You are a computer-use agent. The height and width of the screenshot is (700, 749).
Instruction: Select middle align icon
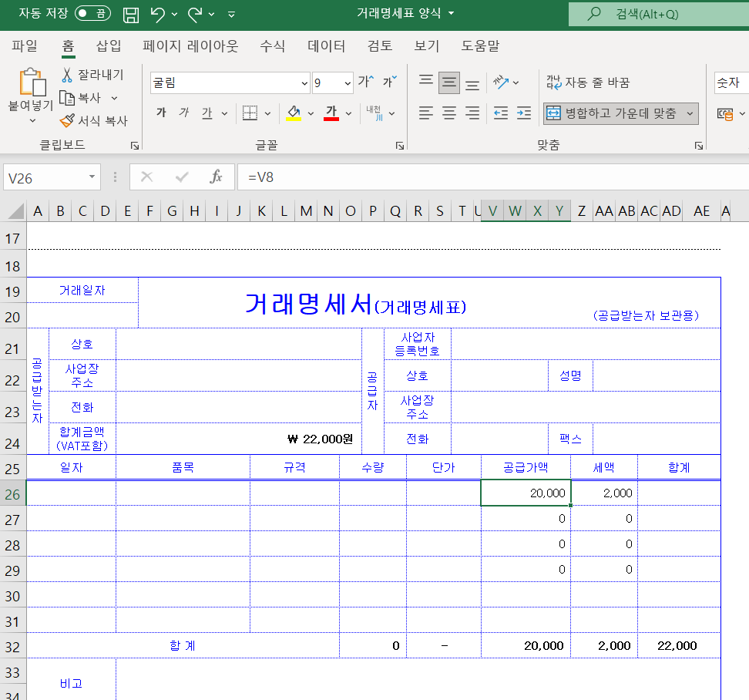[449, 82]
